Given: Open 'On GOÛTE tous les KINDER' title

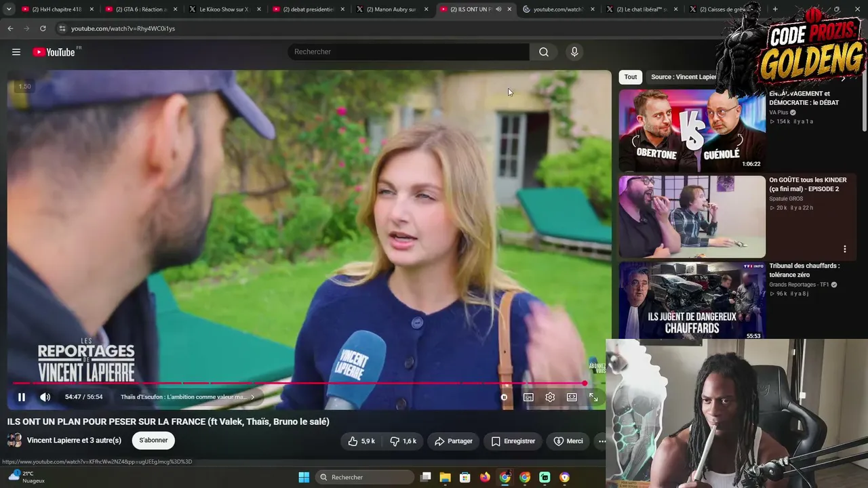Looking at the screenshot, I should 808,184.
